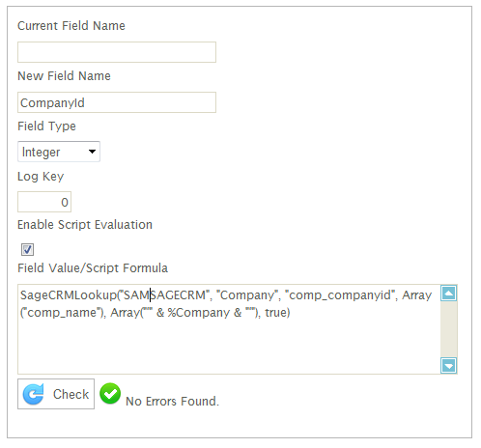The width and height of the screenshot is (481, 448).
Task: Click inside the Script Formula text area
Action: (229, 329)
